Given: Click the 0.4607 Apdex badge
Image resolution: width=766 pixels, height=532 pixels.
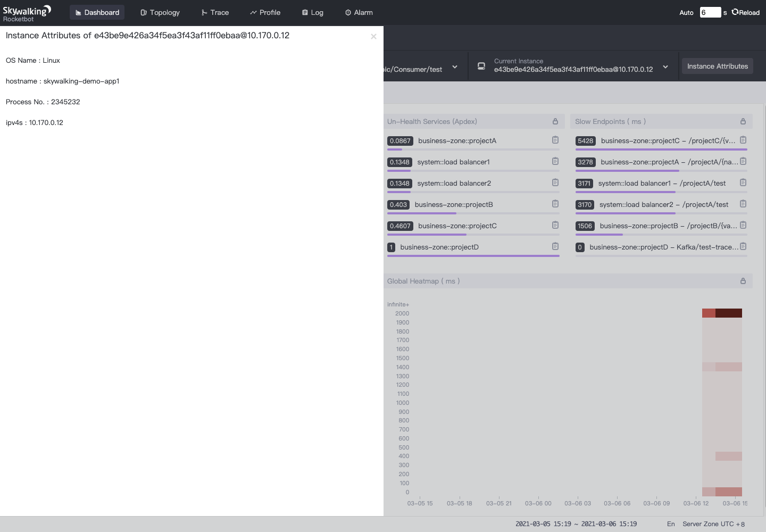Looking at the screenshot, I should pos(400,226).
